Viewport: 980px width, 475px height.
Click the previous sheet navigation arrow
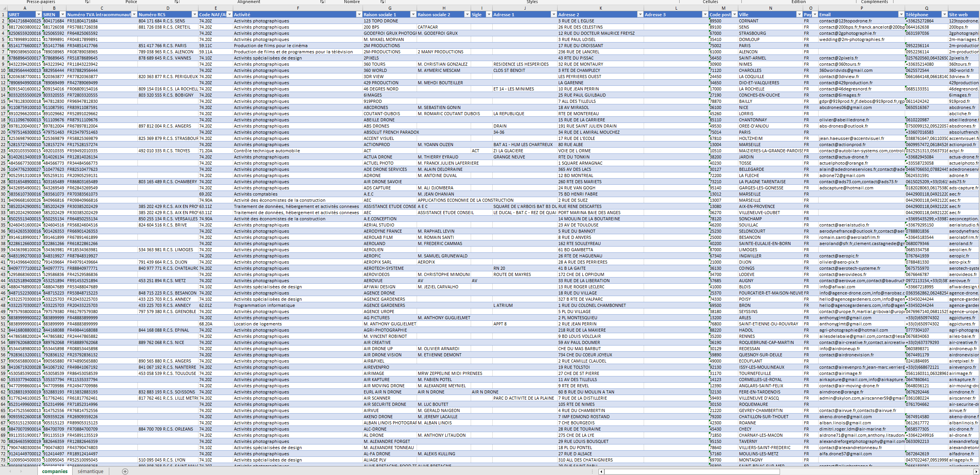click(x=10, y=471)
